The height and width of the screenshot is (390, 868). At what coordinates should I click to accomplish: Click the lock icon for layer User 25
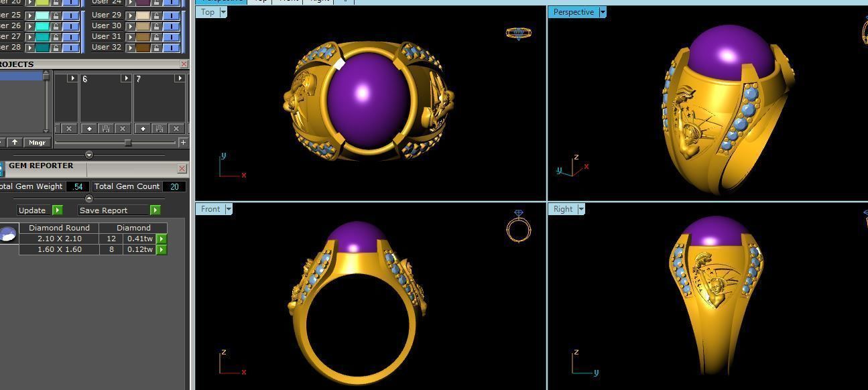(x=56, y=15)
